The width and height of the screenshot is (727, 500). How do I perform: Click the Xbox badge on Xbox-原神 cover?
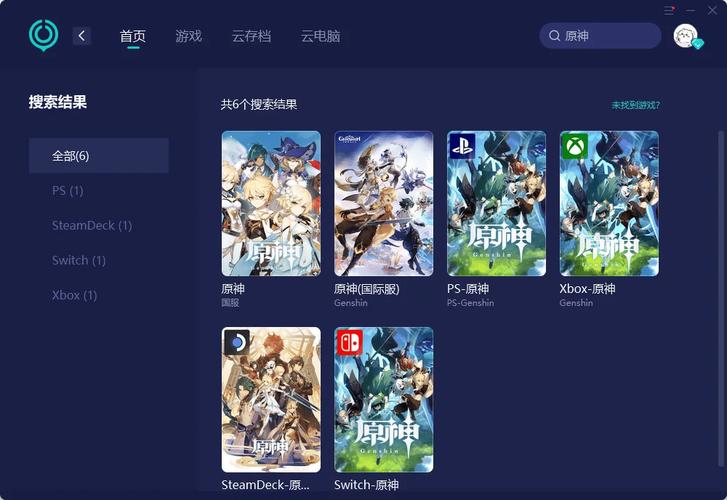[x=575, y=145]
